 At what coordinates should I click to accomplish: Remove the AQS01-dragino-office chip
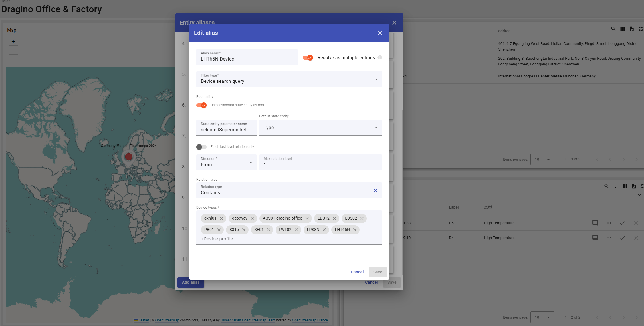pos(307,218)
